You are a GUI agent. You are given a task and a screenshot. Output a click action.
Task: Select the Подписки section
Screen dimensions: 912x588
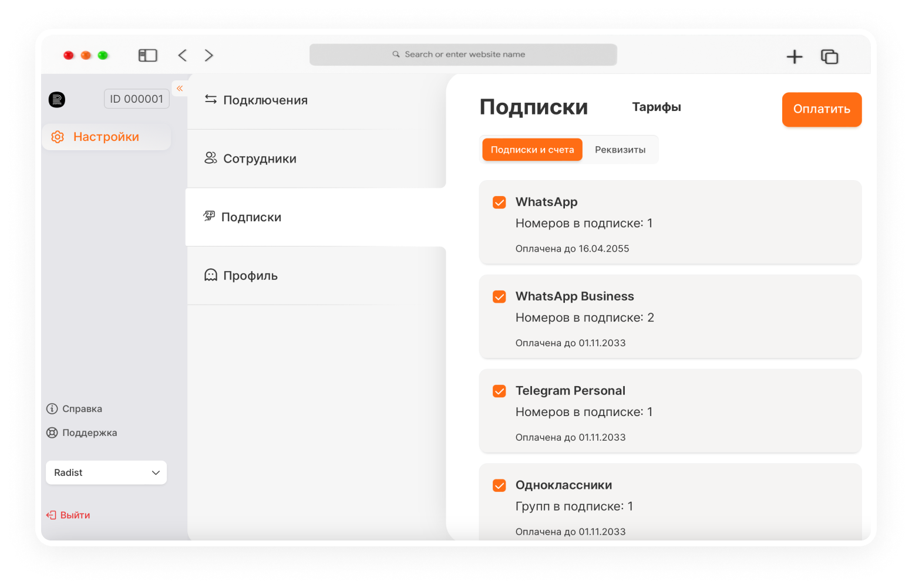click(x=316, y=217)
